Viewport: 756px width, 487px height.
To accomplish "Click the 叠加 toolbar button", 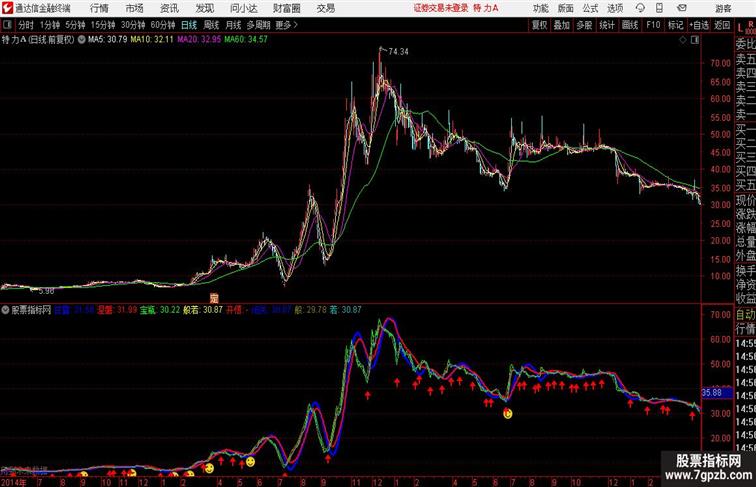I will pos(562,25).
